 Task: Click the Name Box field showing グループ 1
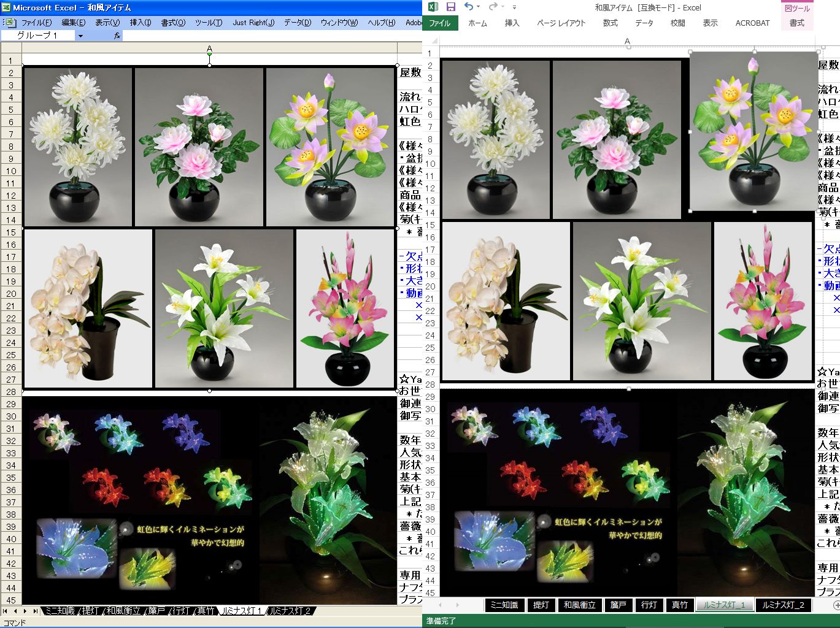(37, 36)
